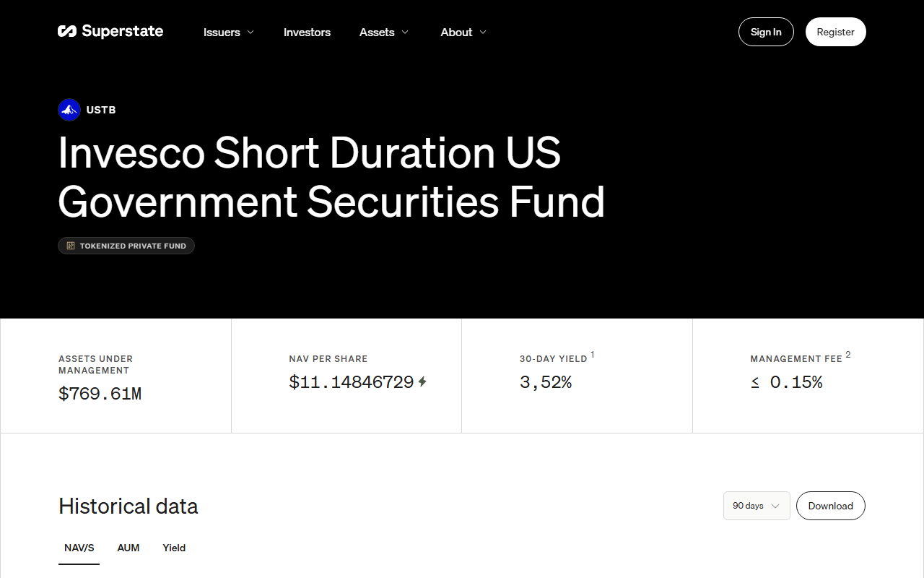Click the Superstate wordmark text
The height and width of the screenshot is (578, 924).
123,31
